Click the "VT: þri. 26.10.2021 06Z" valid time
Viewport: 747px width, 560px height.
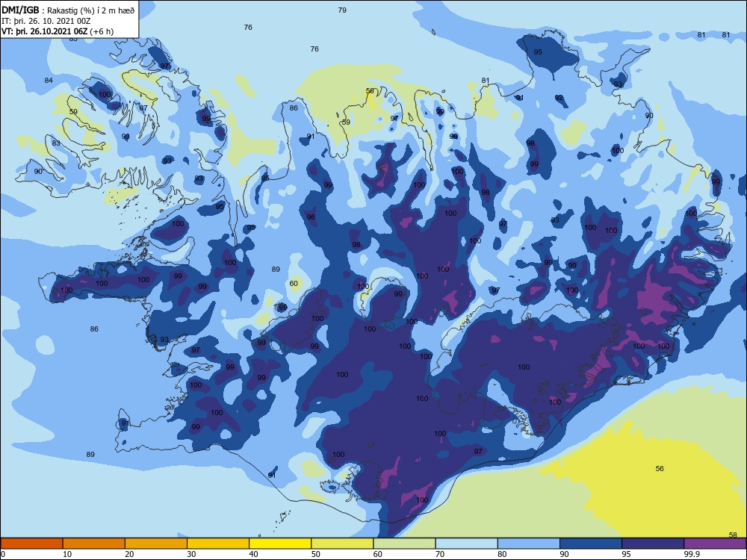point(45,31)
